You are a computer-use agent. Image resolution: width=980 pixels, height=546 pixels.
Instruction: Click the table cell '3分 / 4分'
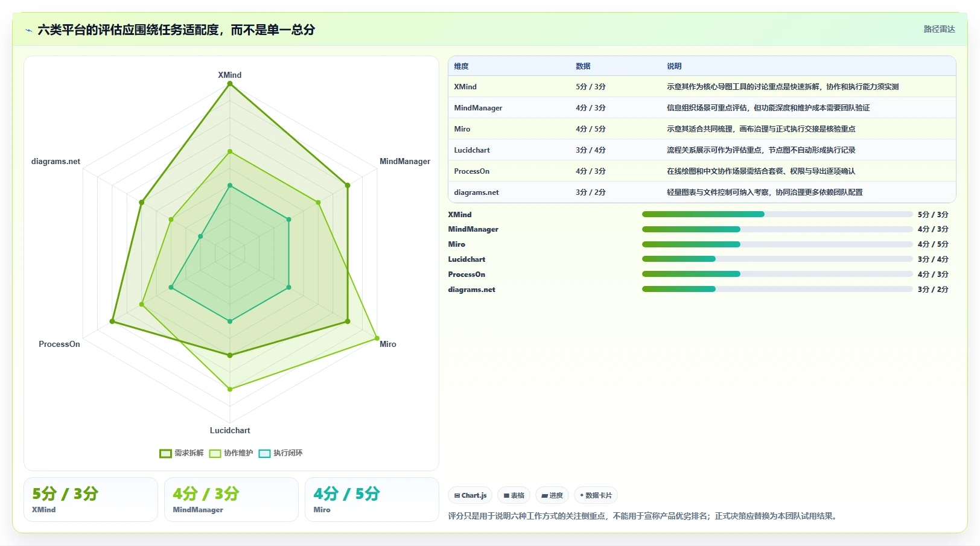(591, 150)
